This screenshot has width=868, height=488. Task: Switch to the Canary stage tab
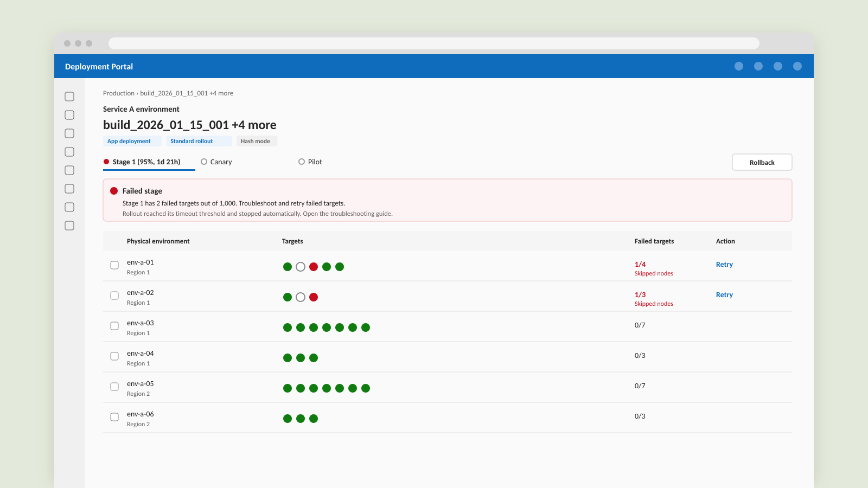[x=216, y=162]
